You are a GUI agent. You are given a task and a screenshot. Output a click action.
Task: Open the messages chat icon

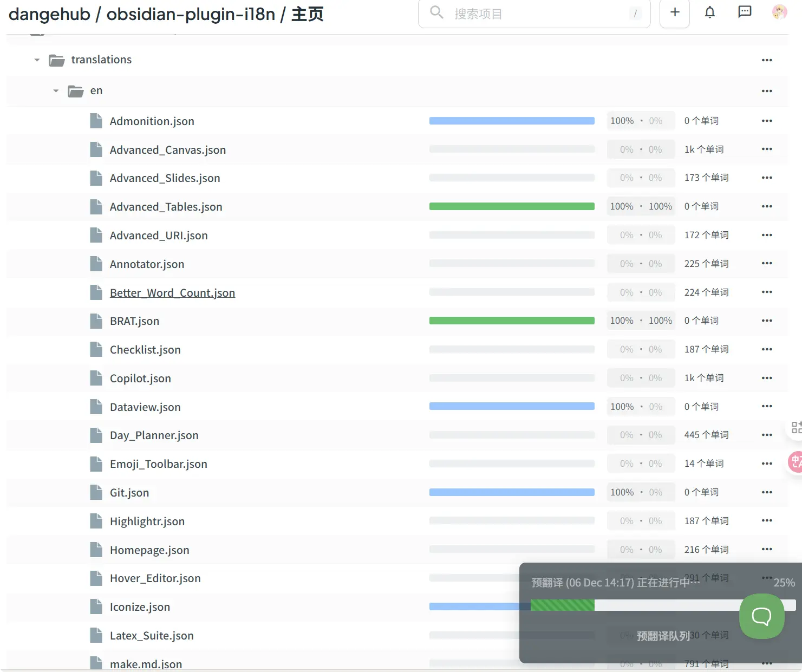(x=745, y=12)
